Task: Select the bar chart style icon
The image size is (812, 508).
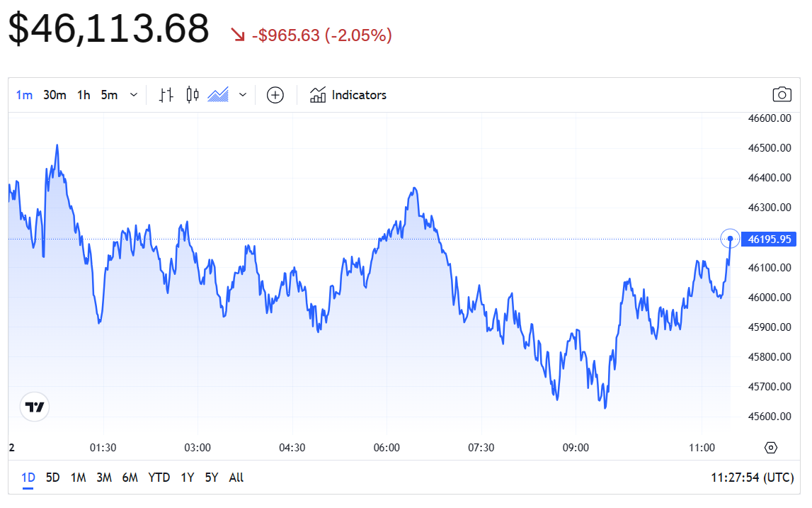Action: [166, 95]
